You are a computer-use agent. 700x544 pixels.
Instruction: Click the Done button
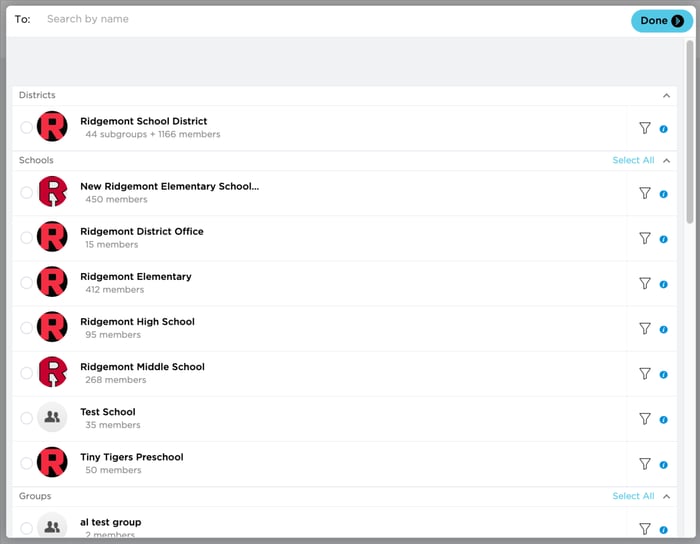pyautogui.click(x=661, y=21)
